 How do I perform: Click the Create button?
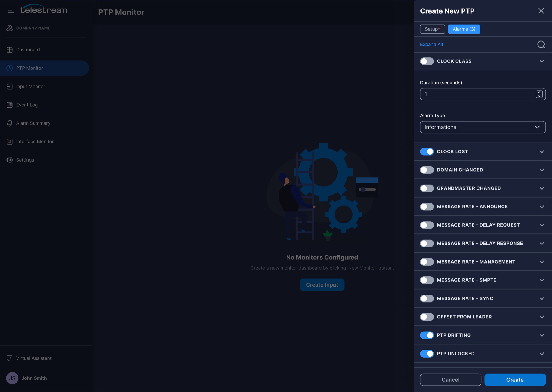(x=515, y=380)
